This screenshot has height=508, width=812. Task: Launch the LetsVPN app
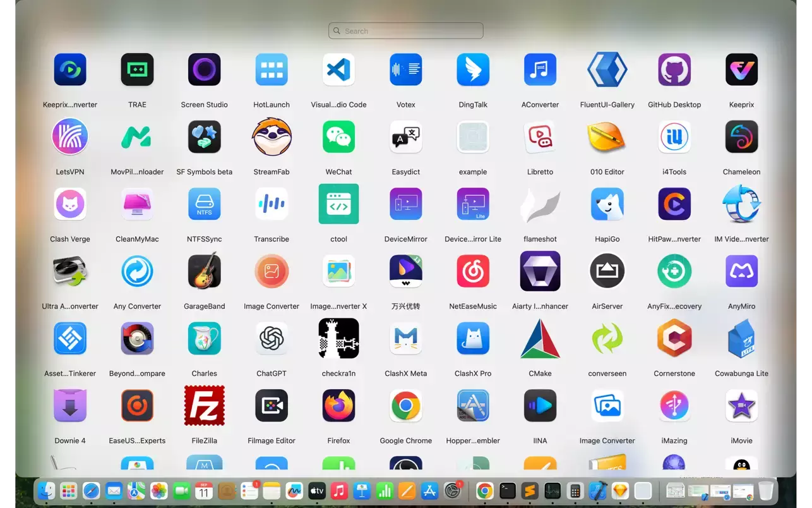click(x=70, y=136)
